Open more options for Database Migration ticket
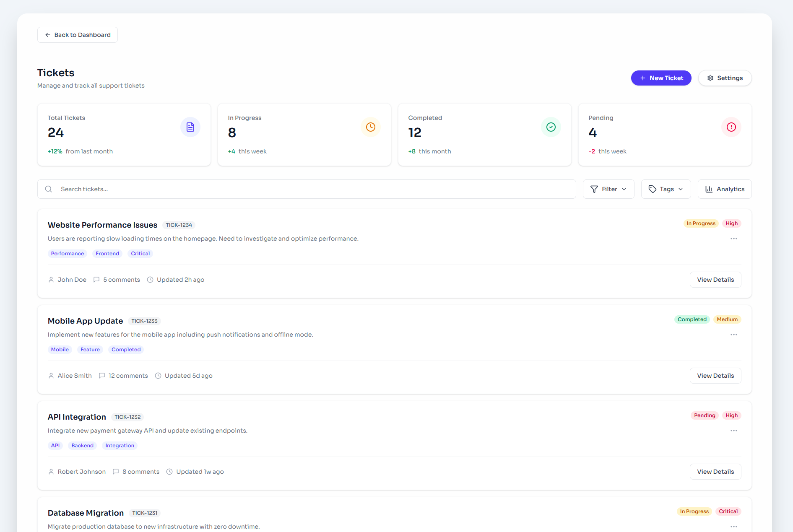793x532 pixels. pos(733,526)
